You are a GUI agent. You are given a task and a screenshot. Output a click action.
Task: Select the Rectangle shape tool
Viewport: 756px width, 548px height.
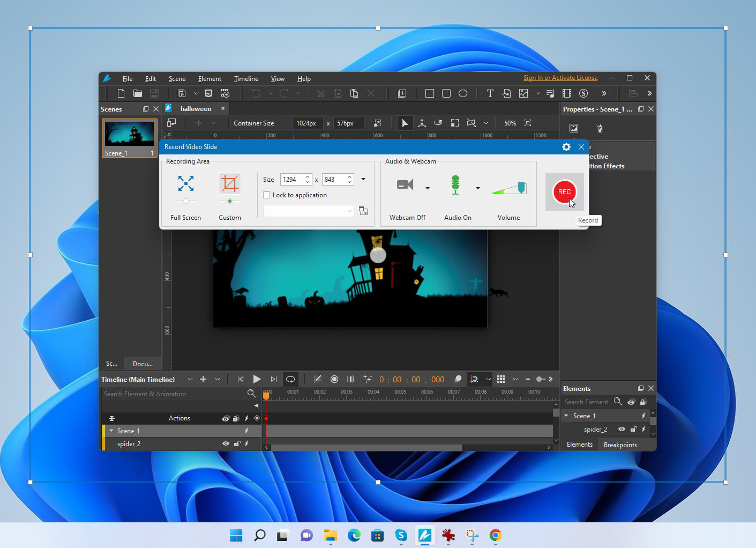(430, 93)
